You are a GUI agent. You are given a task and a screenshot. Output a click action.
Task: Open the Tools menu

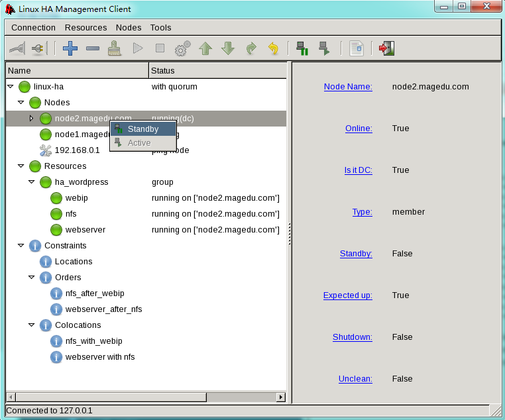coord(160,28)
